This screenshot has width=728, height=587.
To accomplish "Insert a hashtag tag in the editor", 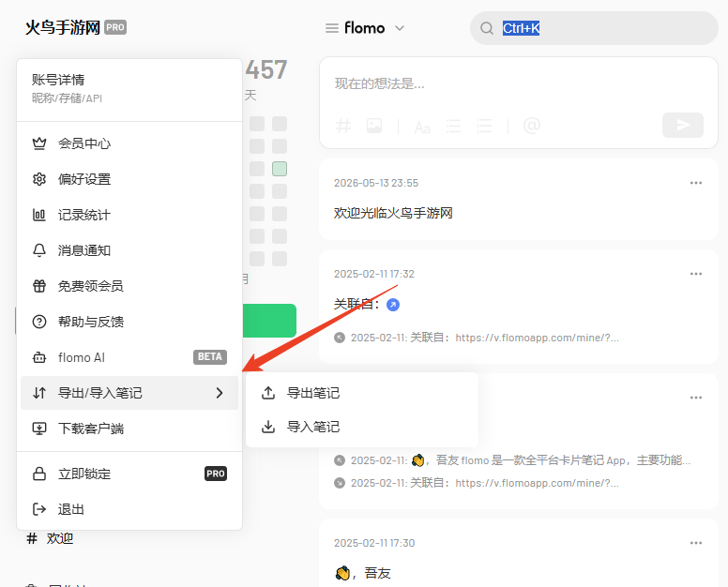I will (x=343, y=126).
